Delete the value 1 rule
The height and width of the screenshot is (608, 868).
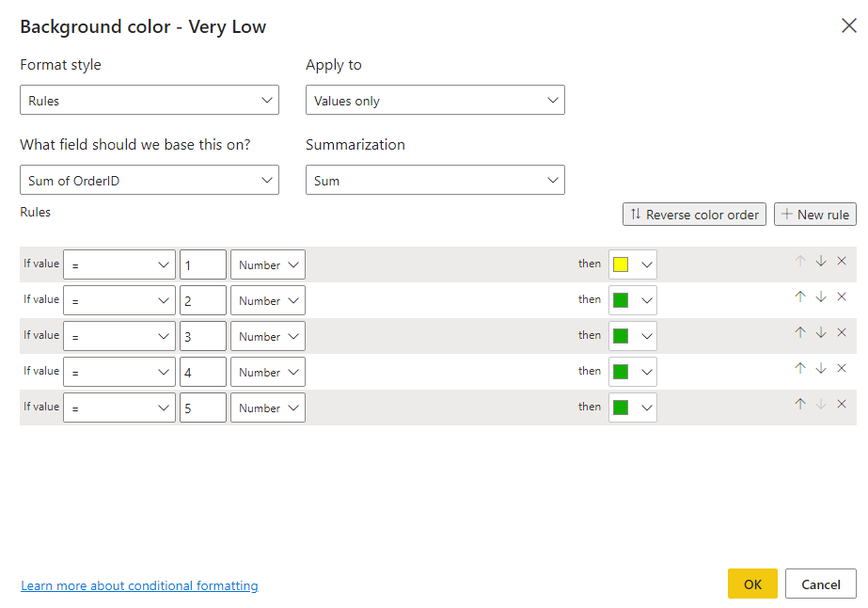tap(842, 261)
